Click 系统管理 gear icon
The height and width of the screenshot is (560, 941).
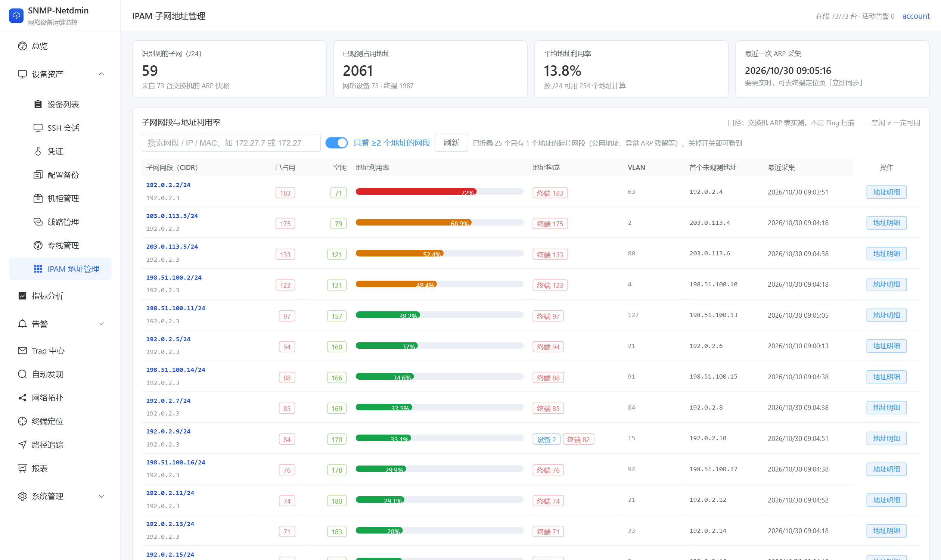coord(22,496)
